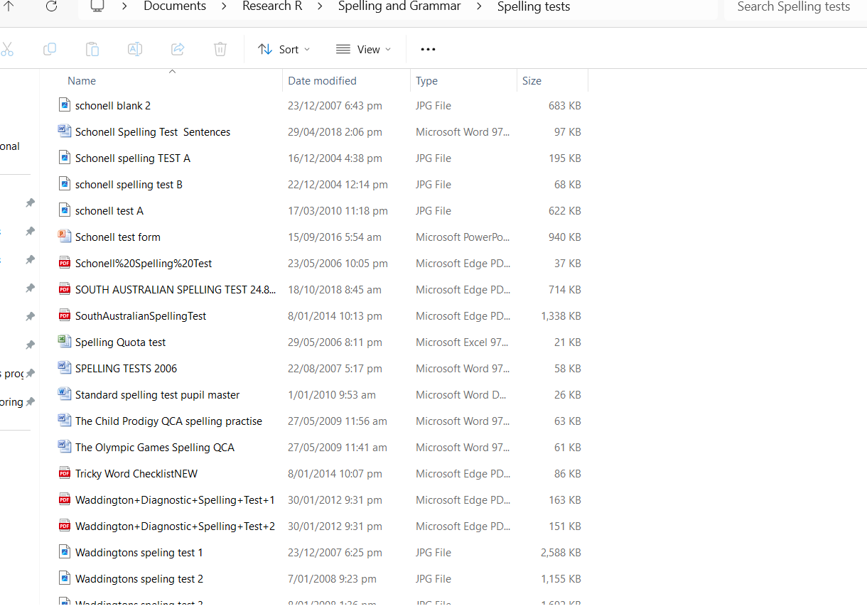This screenshot has height=616, width=867.
Task: Click Word icon of Schonell Spelling Test Sentences
Action: pos(65,131)
